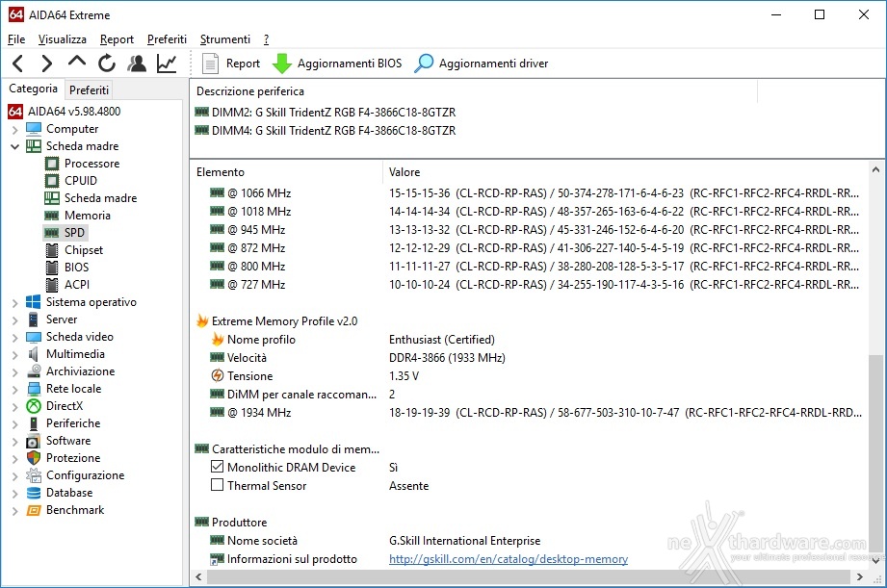Switch to the Preferiti sidebar tab
Viewport: 887px width, 588px height.
point(89,89)
